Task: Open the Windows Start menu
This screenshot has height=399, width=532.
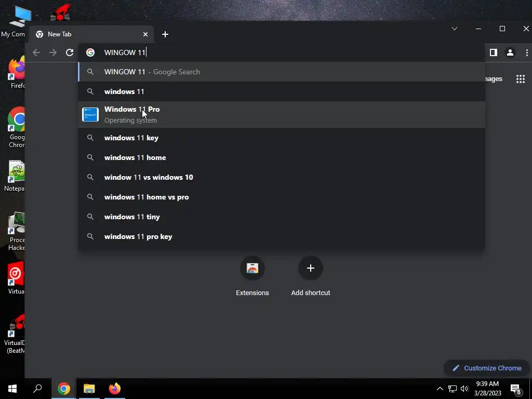Action: tap(12, 389)
